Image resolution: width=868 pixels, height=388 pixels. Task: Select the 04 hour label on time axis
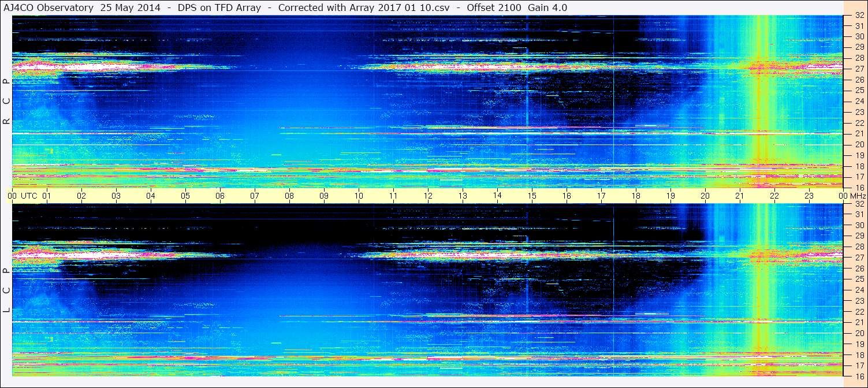click(x=151, y=196)
